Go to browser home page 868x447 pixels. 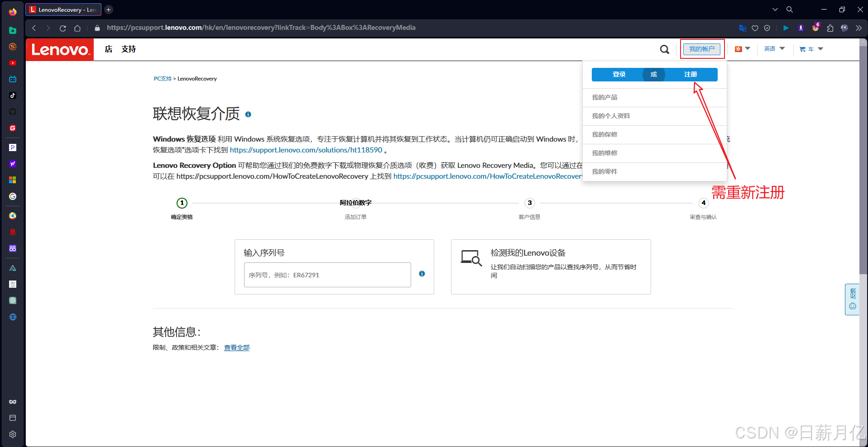tap(77, 28)
